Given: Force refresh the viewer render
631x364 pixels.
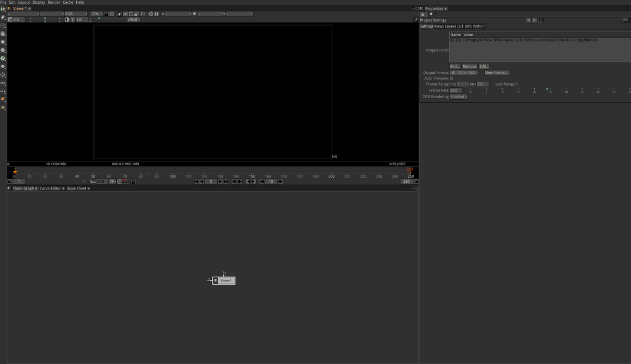Looking at the screenshot, I should [x=151, y=14].
